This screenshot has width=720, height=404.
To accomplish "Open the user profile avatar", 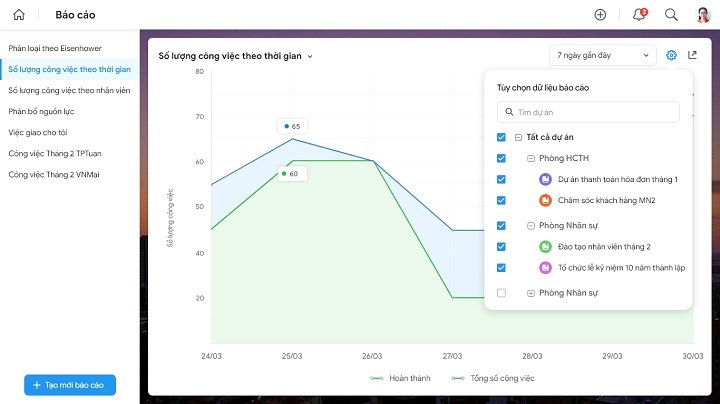I will click(703, 15).
